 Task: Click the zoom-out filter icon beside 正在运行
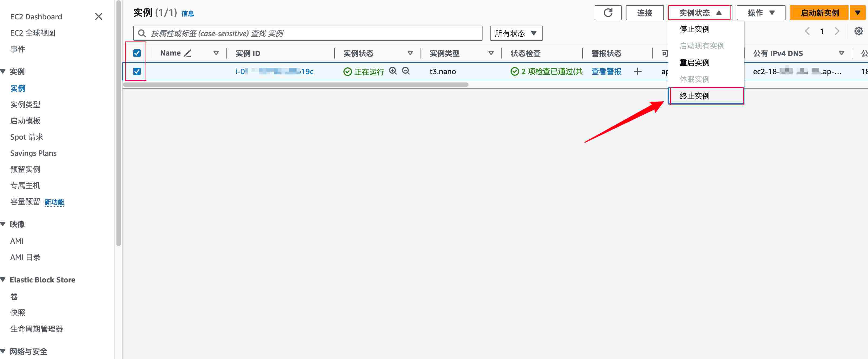[406, 71]
